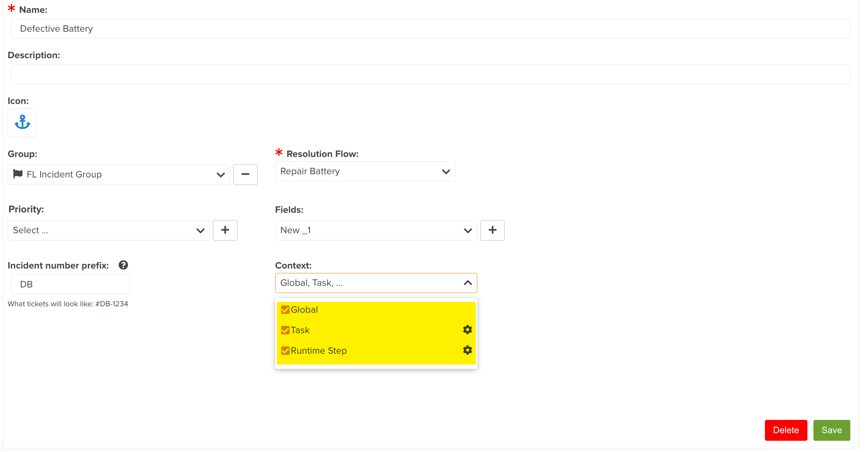Uncheck the Task context checkbox
This screenshot has width=868, height=452.
point(285,330)
